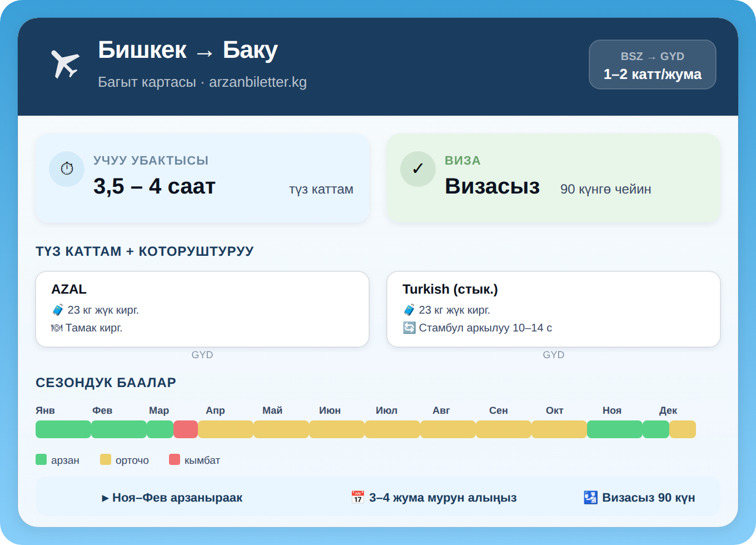Click the passport control icon near Визасыз

click(590, 497)
